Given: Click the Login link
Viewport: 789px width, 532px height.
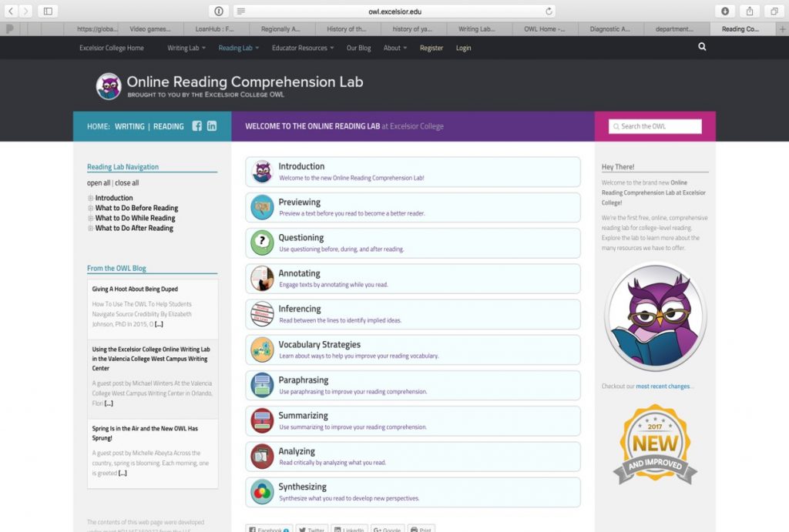Looking at the screenshot, I should click(463, 48).
